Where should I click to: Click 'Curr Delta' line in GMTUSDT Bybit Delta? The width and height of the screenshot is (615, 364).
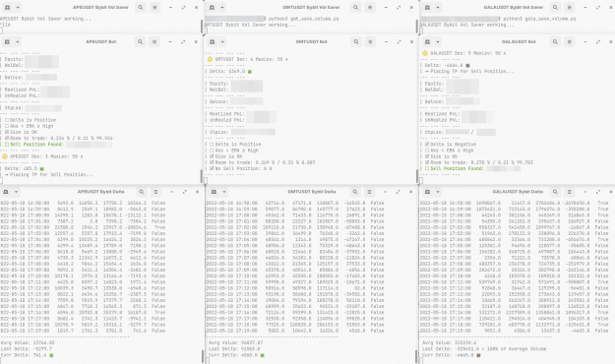coord(236,355)
